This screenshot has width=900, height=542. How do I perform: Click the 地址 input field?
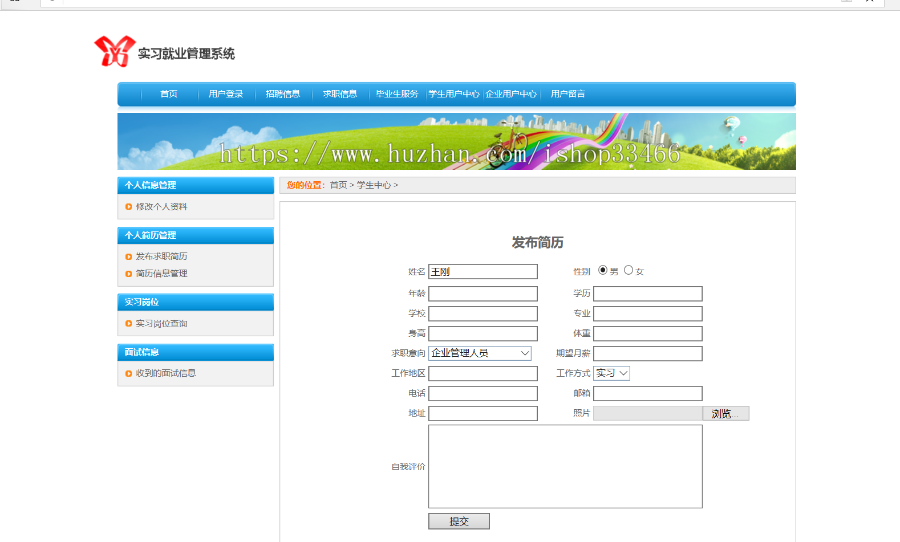pyautogui.click(x=483, y=413)
